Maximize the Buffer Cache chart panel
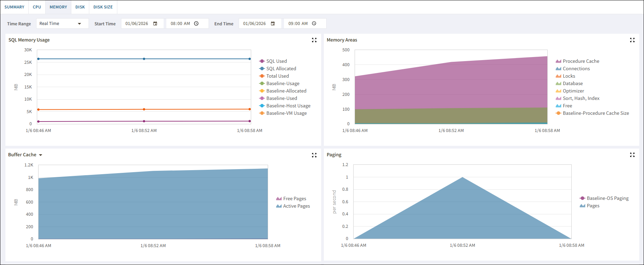 [x=314, y=155]
